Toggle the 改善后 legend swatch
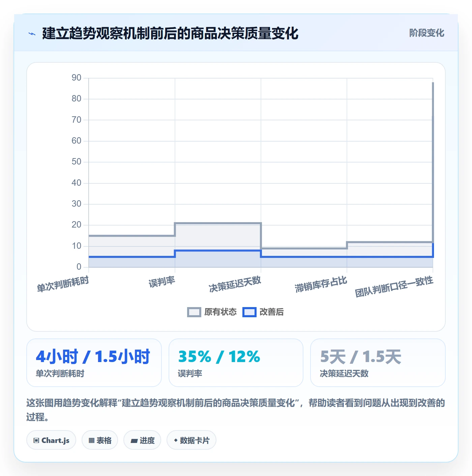The width and height of the screenshot is (472, 476). (249, 312)
